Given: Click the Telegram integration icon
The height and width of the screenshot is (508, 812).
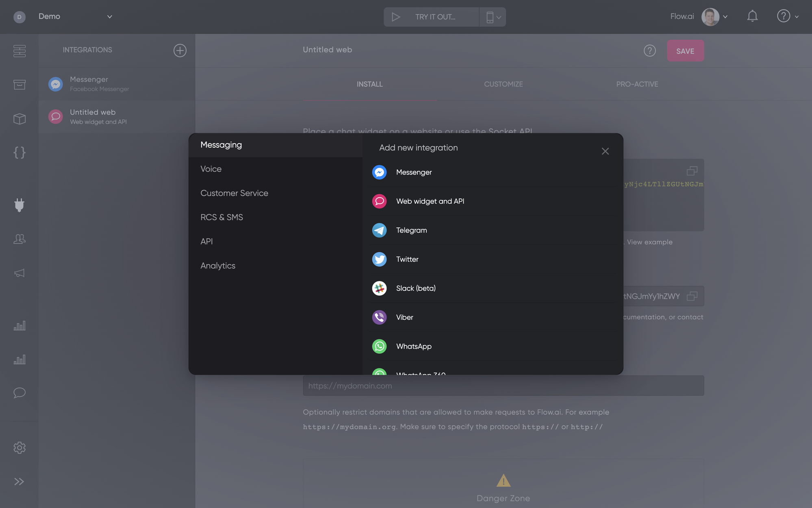Looking at the screenshot, I should (x=379, y=230).
